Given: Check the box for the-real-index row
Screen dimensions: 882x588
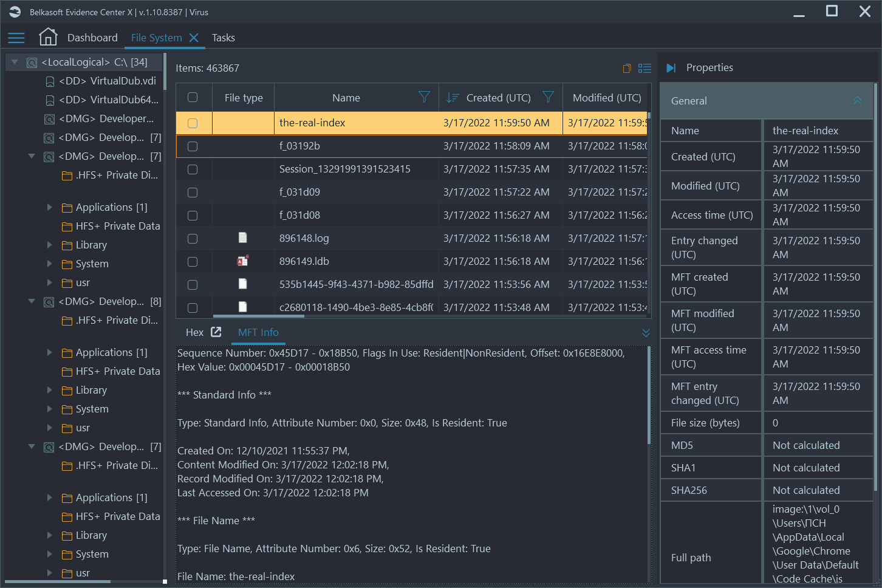Looking at the screenshot, I should point(193,123).
